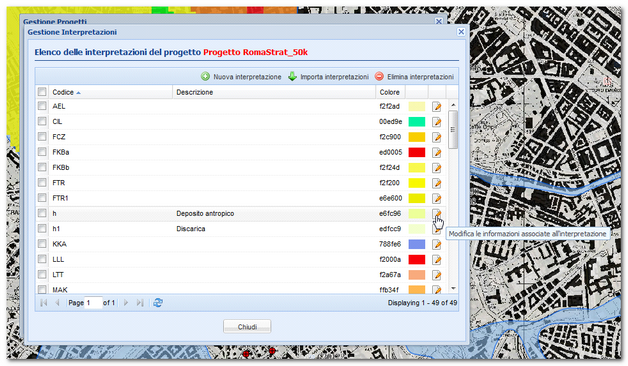Screen dimensions: 628x366
Task: Refresh the list with the reload icon
Action: pyautogui.click(x=158, y=303)
